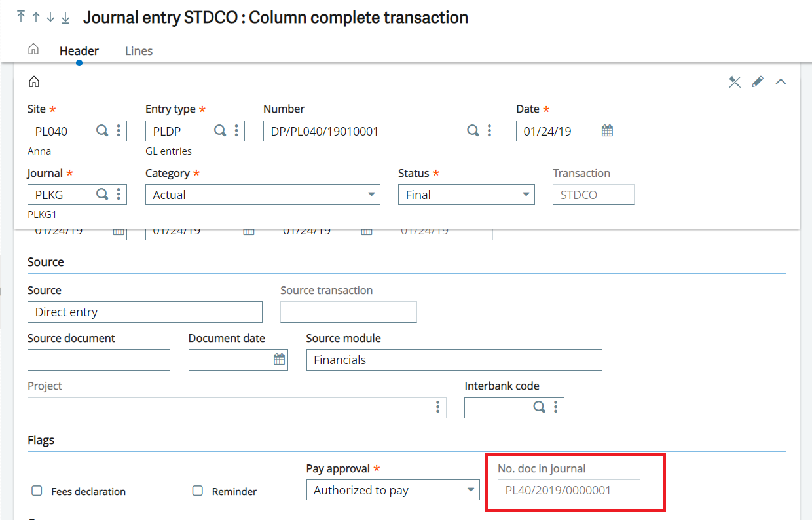Click the previous record up arrow

[x=36, y=18]
